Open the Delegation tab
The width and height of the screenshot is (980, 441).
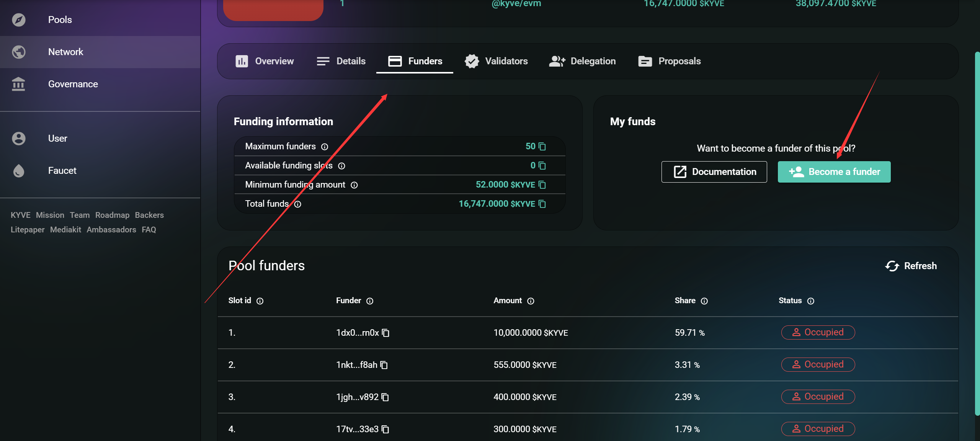582,61
